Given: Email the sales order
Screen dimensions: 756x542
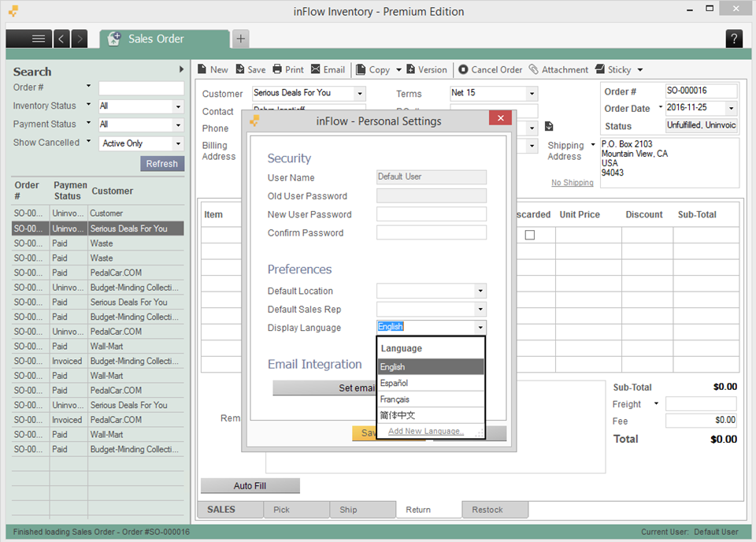Looking at the screenshot, I should point(328,69).
